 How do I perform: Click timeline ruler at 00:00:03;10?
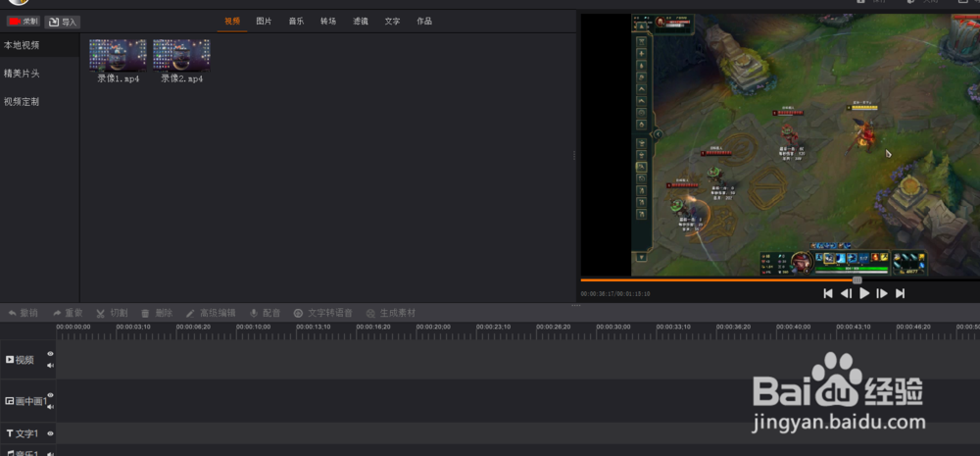pyautogui.click(x=133, y=328)
